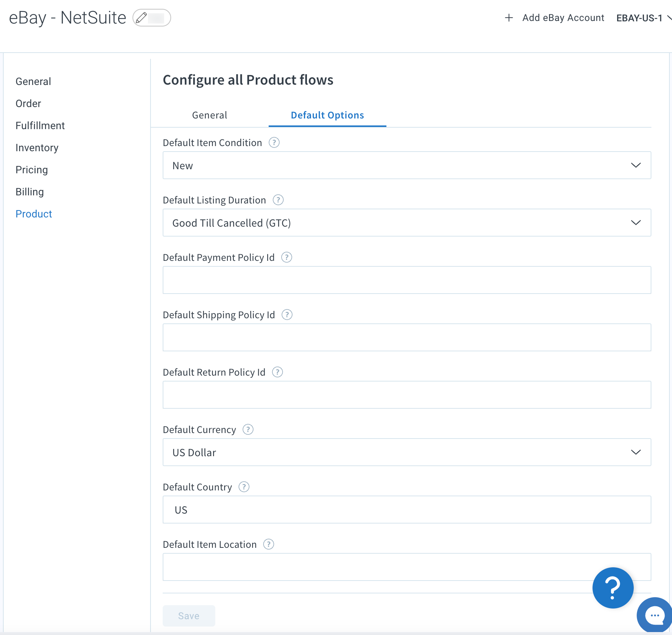Focus the Default Payment Policy Id field
This screenshot has width=672, height=635.
407,280
